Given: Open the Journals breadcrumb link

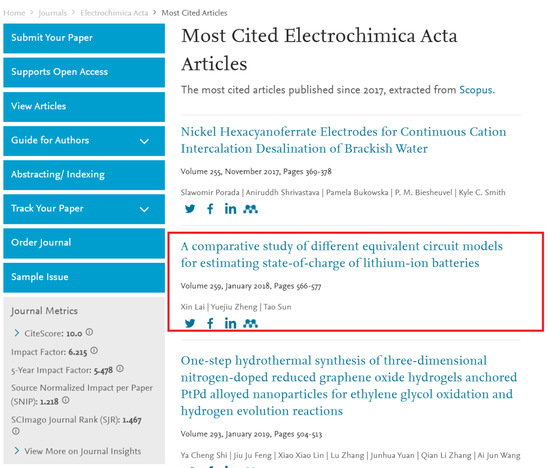Looking at the screenshot, I should pos(53,13).
